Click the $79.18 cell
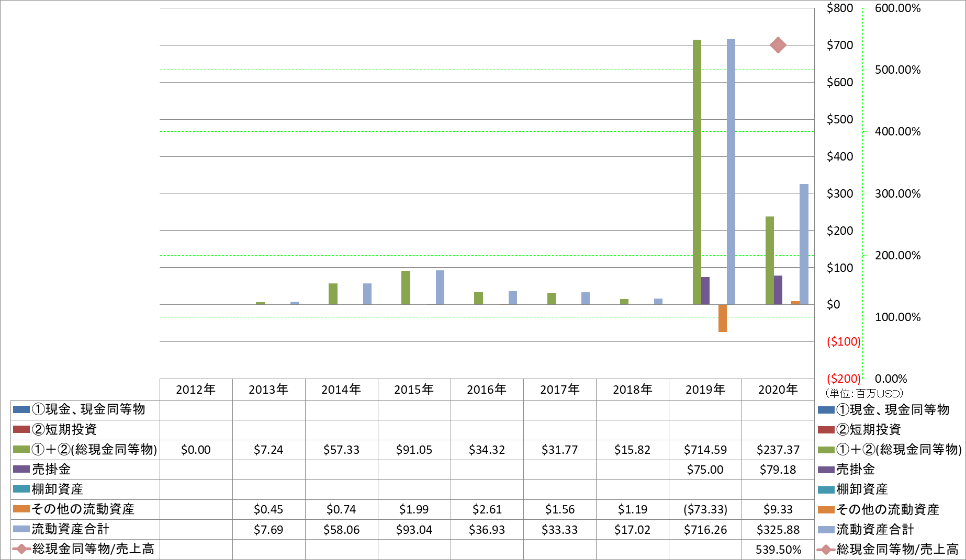 click(778, 470)
